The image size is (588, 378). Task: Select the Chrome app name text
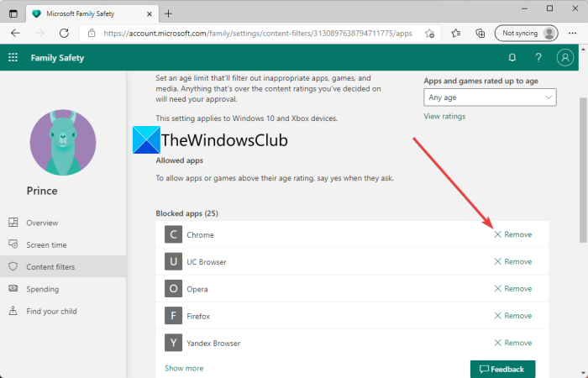200,235
